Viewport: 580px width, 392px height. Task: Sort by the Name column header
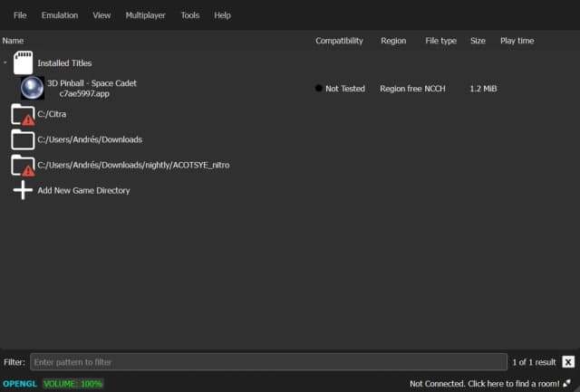pos(13,41)
